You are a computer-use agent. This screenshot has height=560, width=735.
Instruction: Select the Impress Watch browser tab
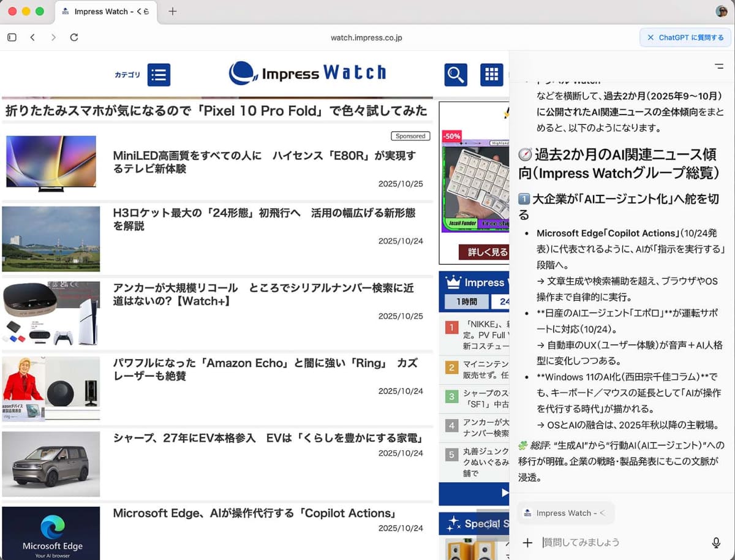105,12
